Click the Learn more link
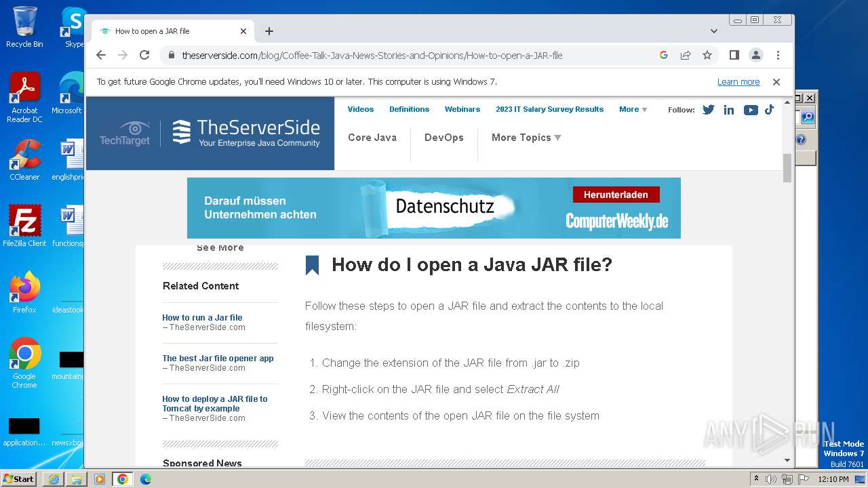This screenshot has width=868, height=488. coord(738,82)
